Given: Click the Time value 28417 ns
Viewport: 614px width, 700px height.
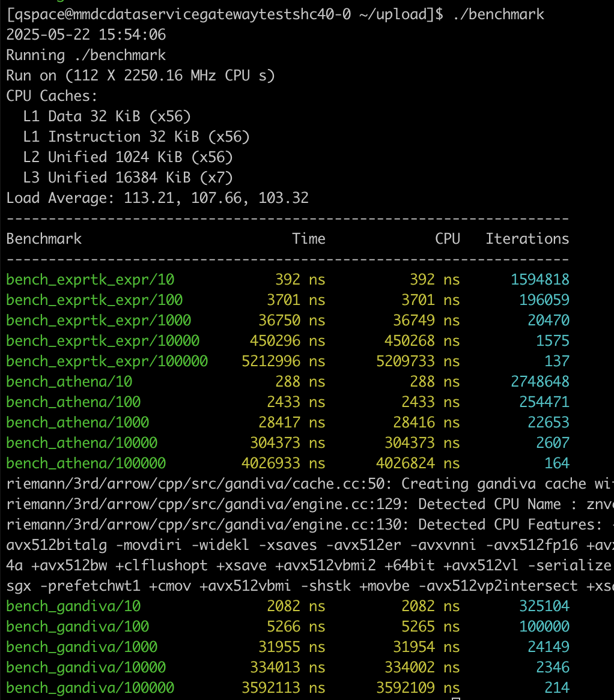Looking at the screenshot, I should (292, 422).
